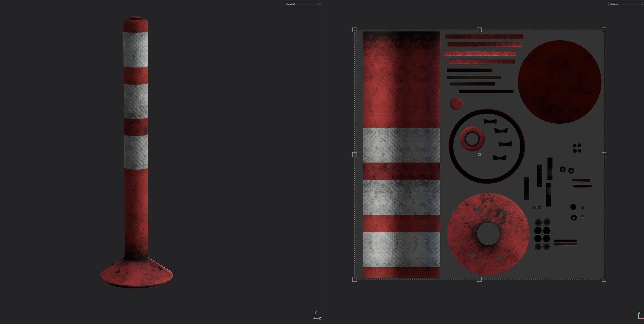Click the top-right transform handle of UV selection

pos(604,30)
